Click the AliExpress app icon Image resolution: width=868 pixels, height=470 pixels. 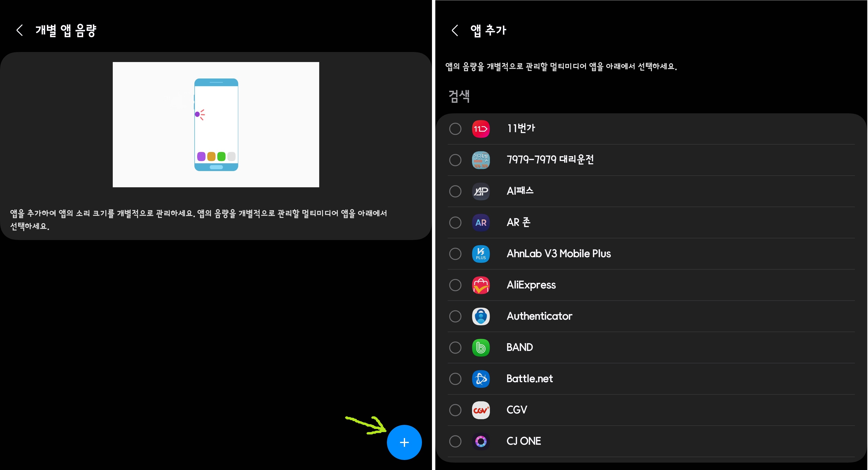pos(481,285)
